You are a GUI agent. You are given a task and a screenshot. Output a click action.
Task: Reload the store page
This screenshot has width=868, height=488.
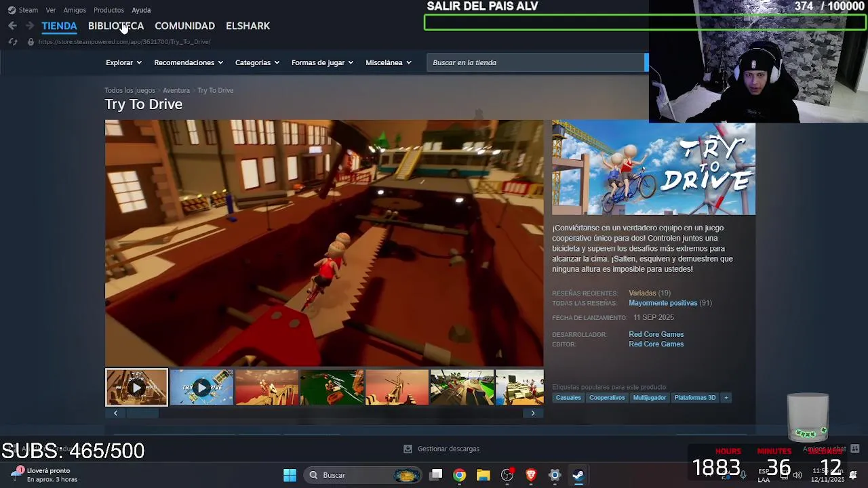[12, 42]
